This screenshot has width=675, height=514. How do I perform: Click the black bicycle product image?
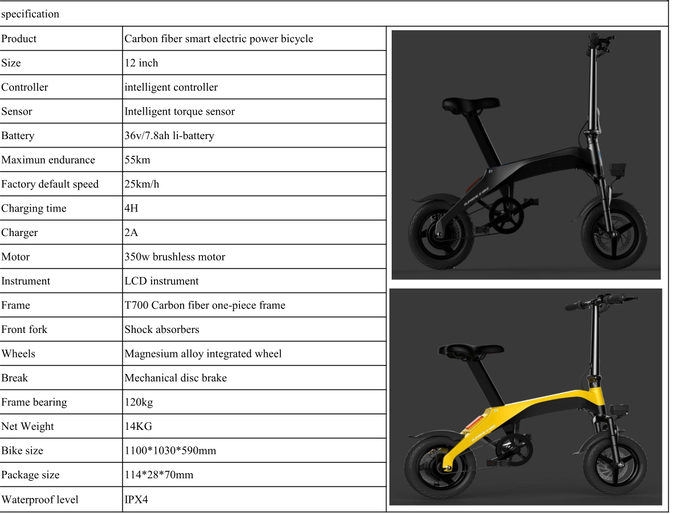(526, 155)
